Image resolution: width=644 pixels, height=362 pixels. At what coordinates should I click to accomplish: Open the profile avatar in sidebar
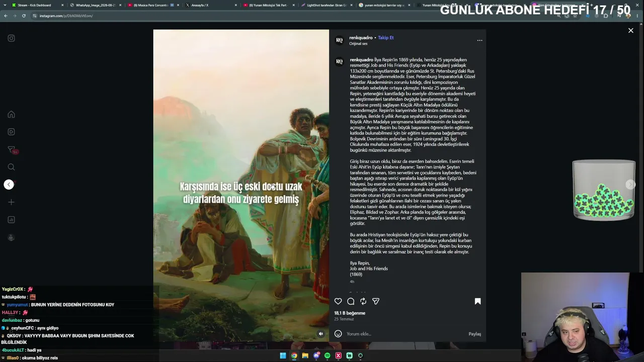11,237
